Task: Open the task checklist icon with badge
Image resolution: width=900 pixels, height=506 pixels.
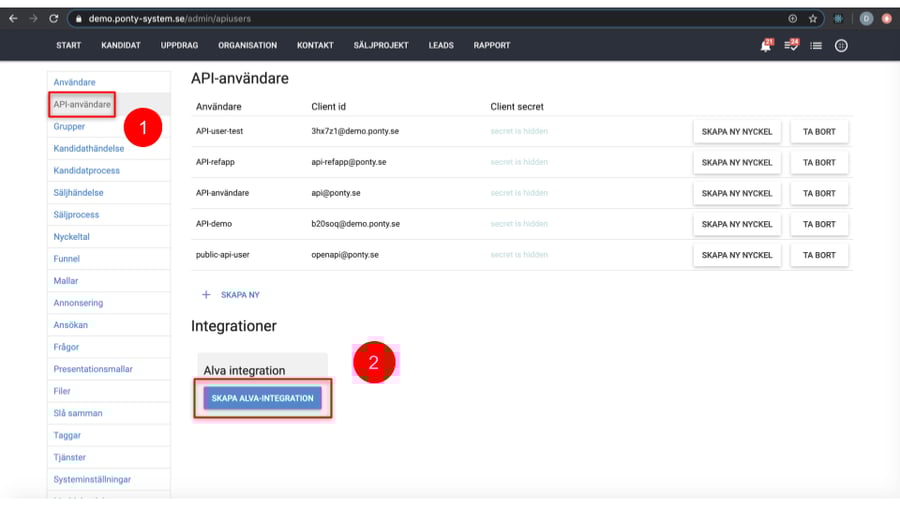Action: (791, 45)
